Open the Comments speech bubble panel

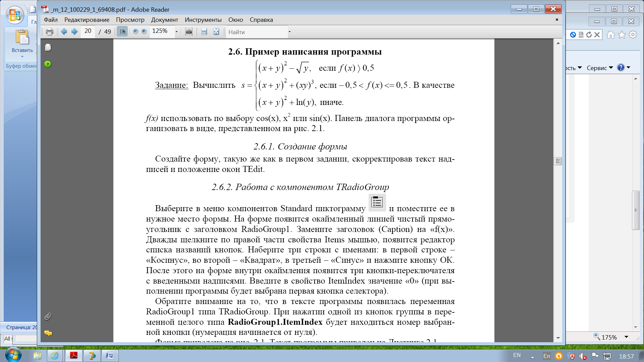[x=48, y=333]
